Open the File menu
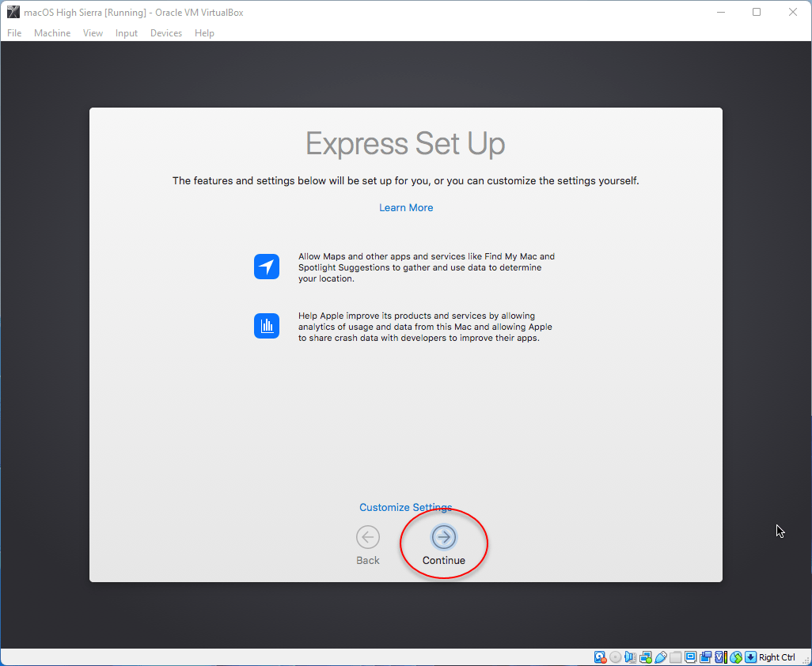The height and width of the screenshot is (666, 812). [14, 33]
